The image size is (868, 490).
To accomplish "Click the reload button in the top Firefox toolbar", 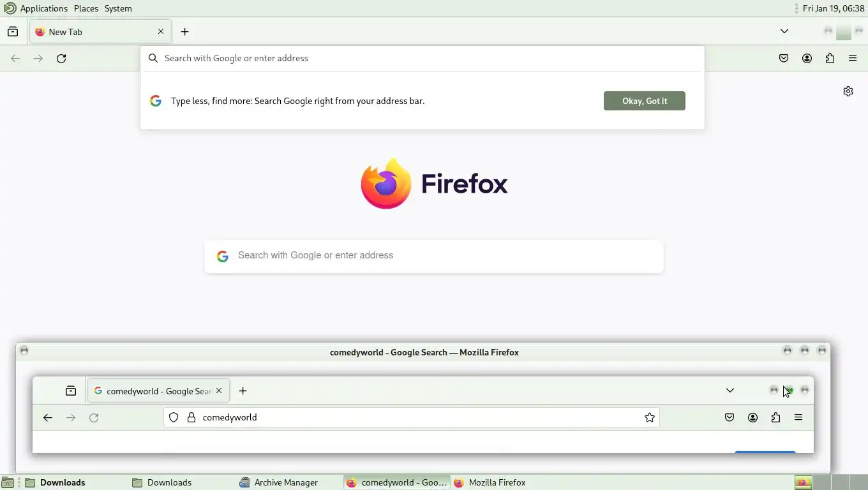I will point(61,58).
